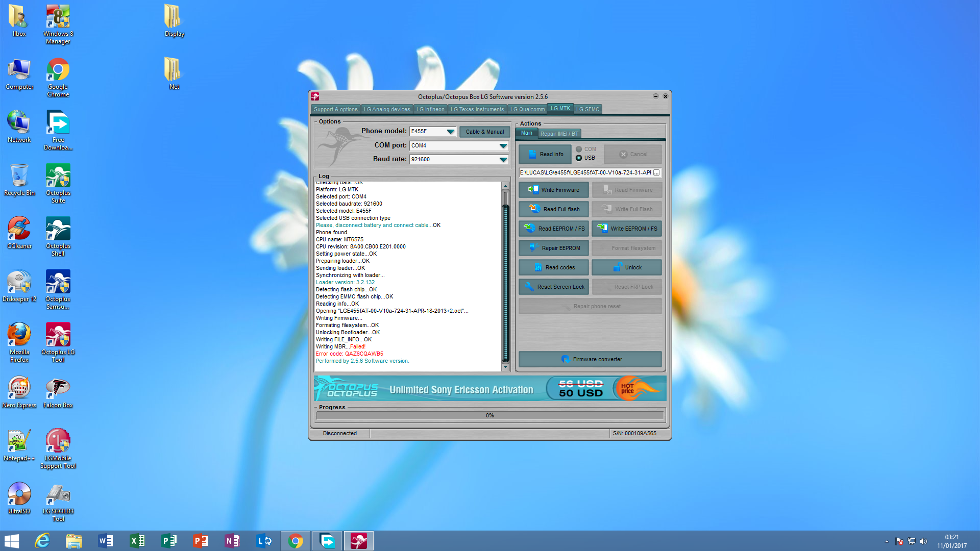Expand the Baud rate dropdown
This screenshot has width=980, height=551.
pos(503,160)
